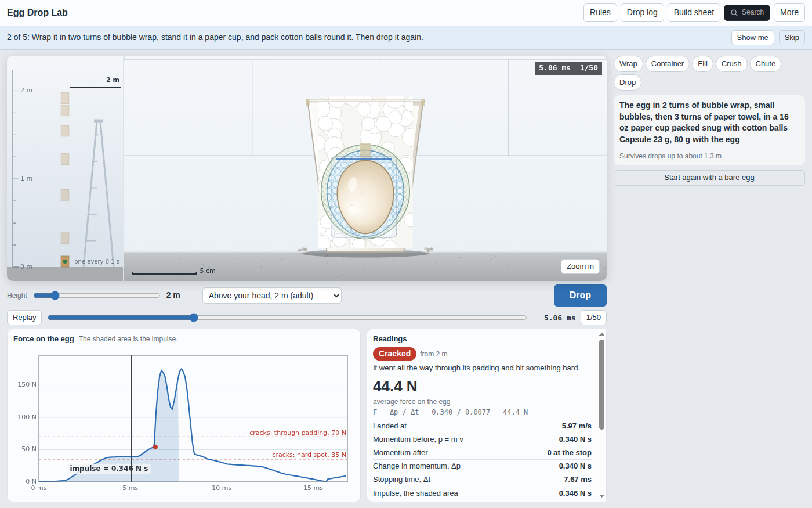This screenshot has width=812, height=508.
Task: Select the 'Landed at' 5.97 m/s row
Action: [x=482, y=426]
